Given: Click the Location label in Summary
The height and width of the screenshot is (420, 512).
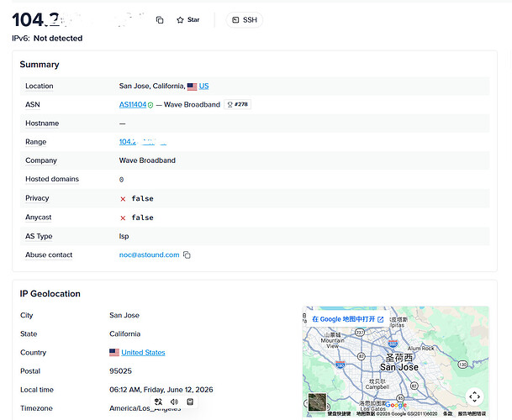Looking at the screenshot, I should [x=40, y=87].
